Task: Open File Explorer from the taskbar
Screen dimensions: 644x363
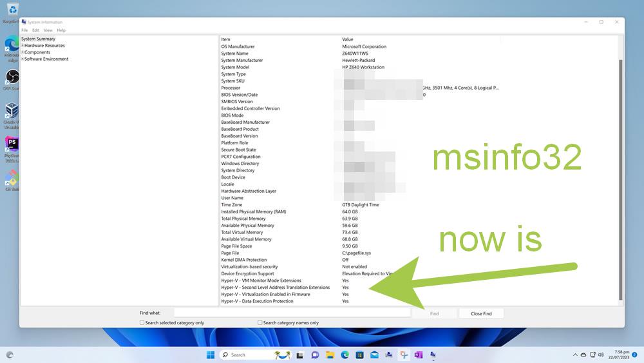Action: (330, 355)
